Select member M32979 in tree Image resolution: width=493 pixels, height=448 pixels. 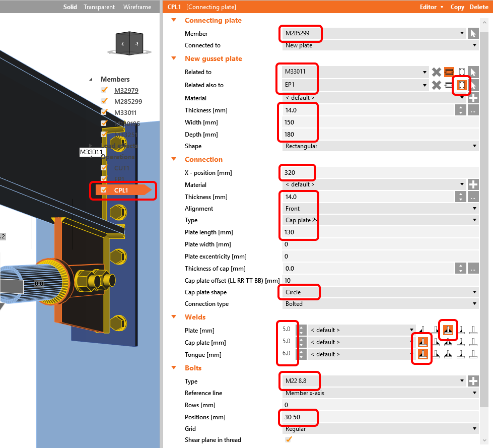coord(126,90)
